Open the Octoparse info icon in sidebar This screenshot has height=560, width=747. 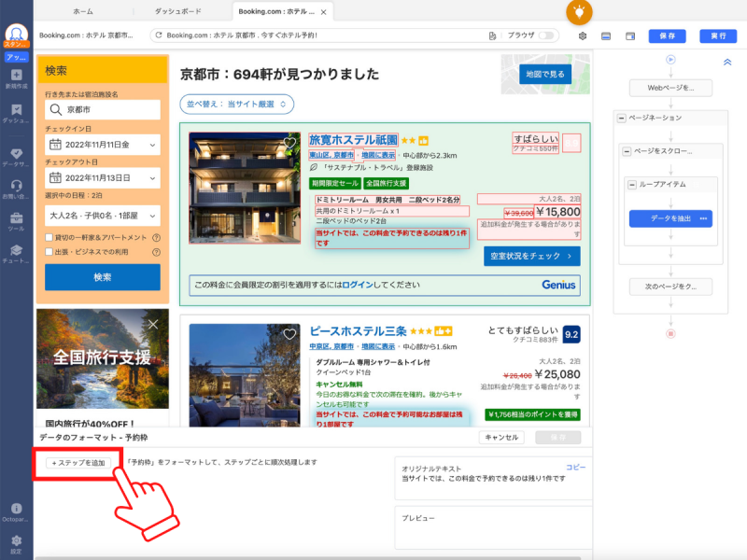[16, 508]
